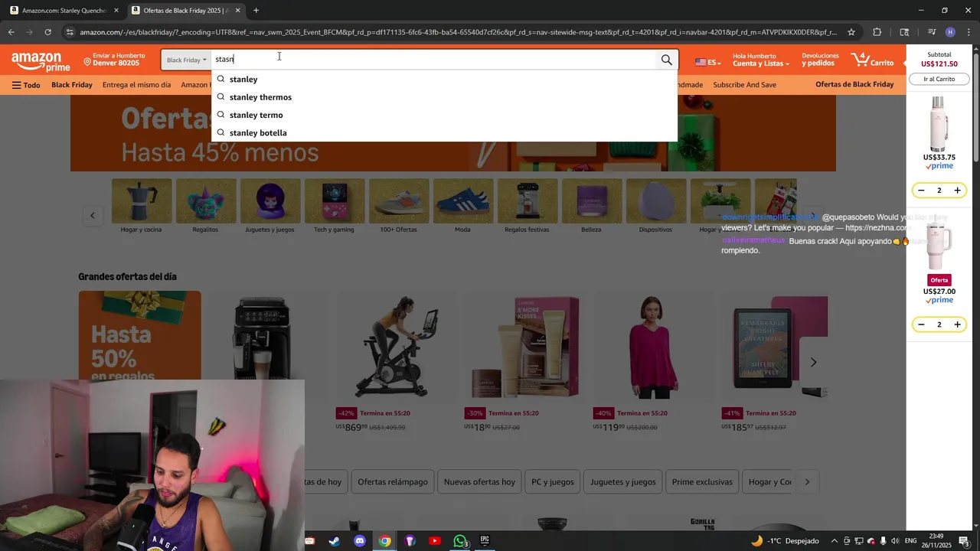The image size is (980, 551).
Task: Select 'stanley' search suggestion
Action: pyautogui.click(x=444, y=80)
